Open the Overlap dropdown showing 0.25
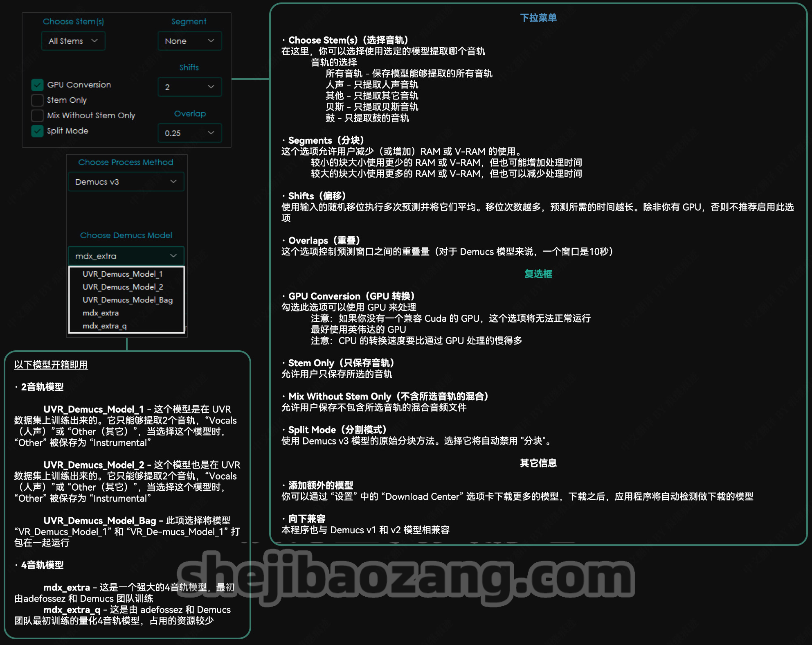 pyautogui.click(x=190, y=133)
